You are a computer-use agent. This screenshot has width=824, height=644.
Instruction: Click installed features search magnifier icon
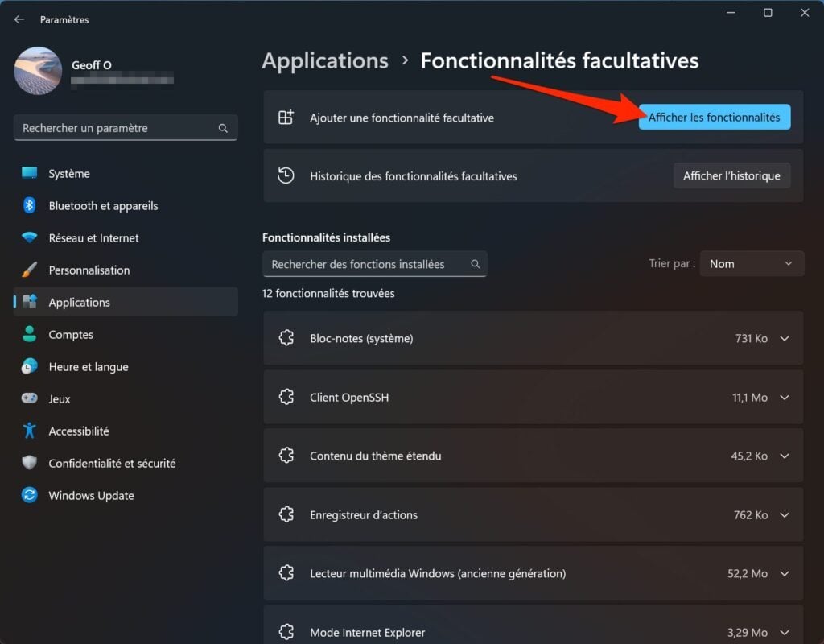pos(475,264)
